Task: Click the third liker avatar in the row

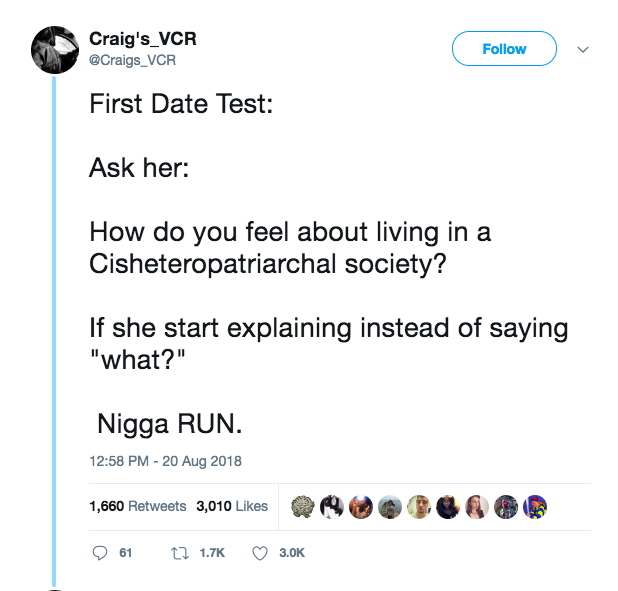Action: (360, 506)
